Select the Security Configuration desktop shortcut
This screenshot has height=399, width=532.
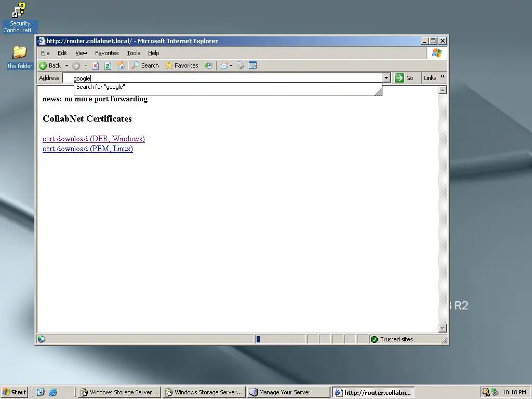20,18
